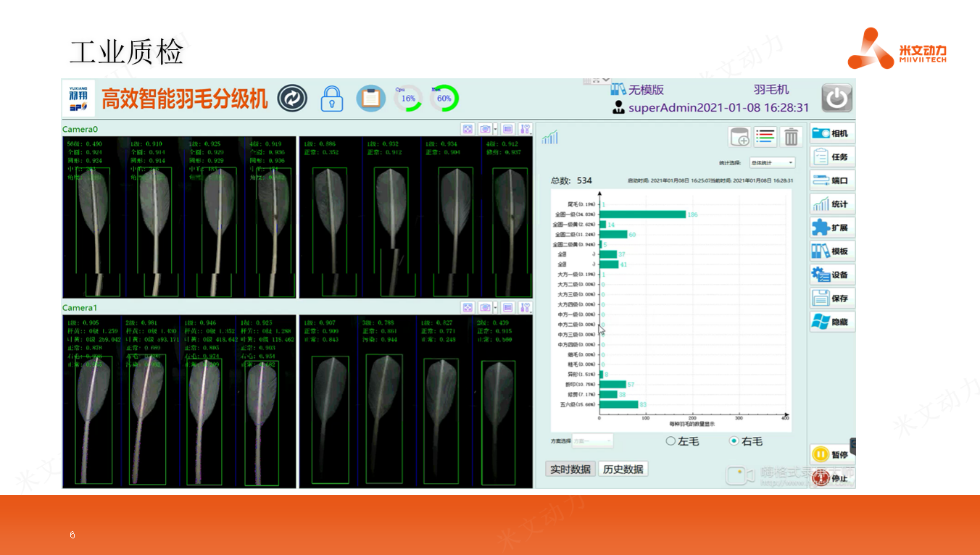Open the 端口 port sidebar item

coord(832,180)
